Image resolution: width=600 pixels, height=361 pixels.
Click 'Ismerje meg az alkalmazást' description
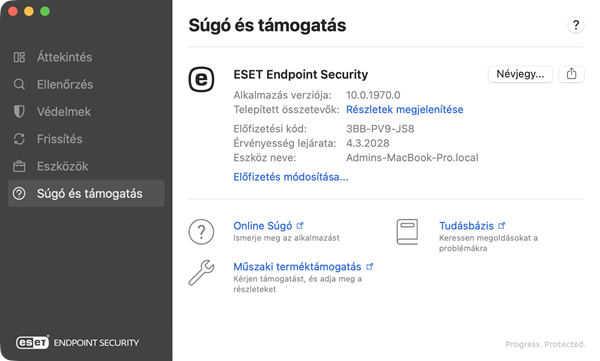[286, 238]
